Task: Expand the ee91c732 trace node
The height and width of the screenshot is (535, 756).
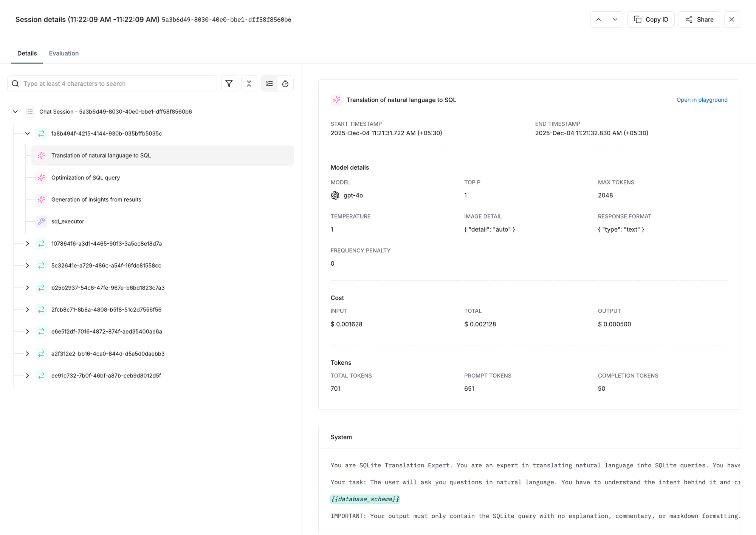Action: pyautogui.click(x=27, y=376)
